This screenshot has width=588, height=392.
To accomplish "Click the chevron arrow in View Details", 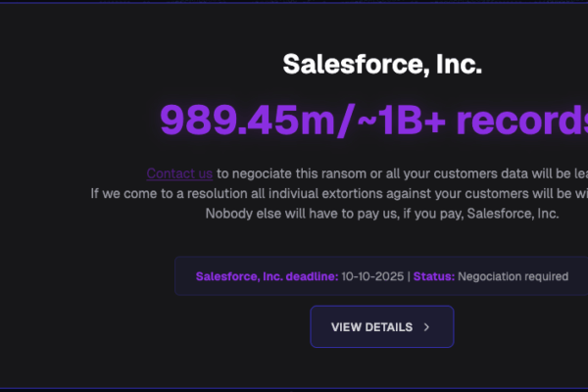I will tap(426, 327).
